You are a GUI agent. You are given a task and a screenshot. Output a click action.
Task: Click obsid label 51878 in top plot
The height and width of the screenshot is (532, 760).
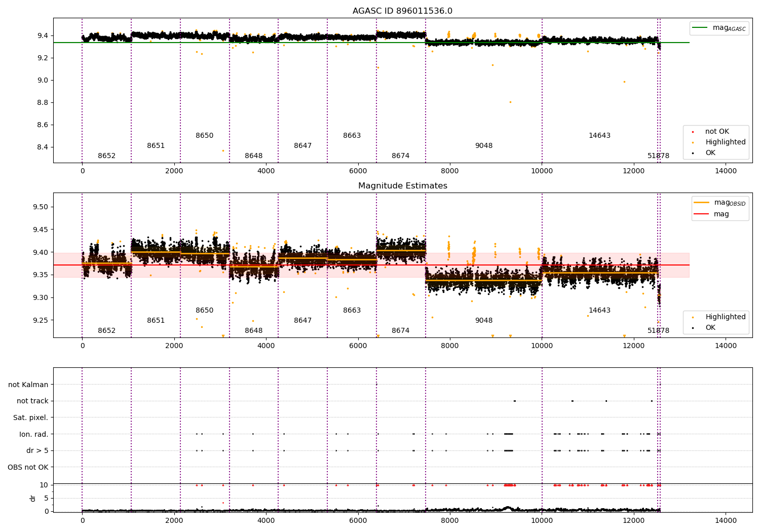(x=659, y=156)
